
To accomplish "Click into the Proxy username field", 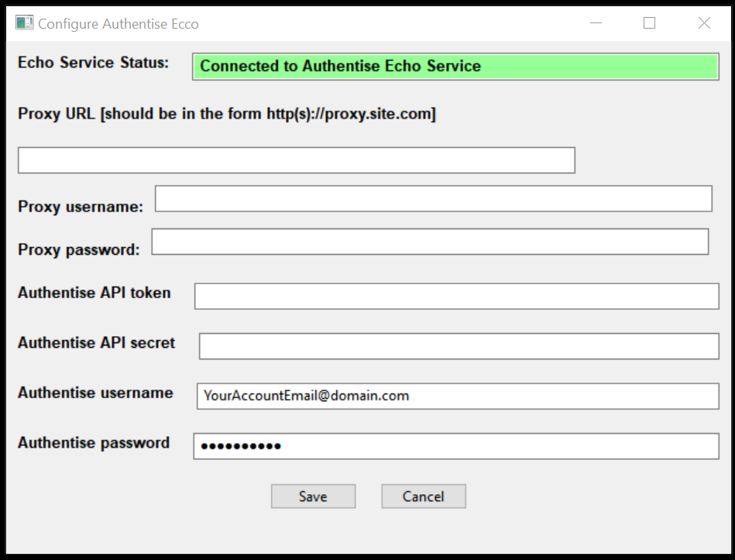I will pyautogui.click(x=433, y=199).
